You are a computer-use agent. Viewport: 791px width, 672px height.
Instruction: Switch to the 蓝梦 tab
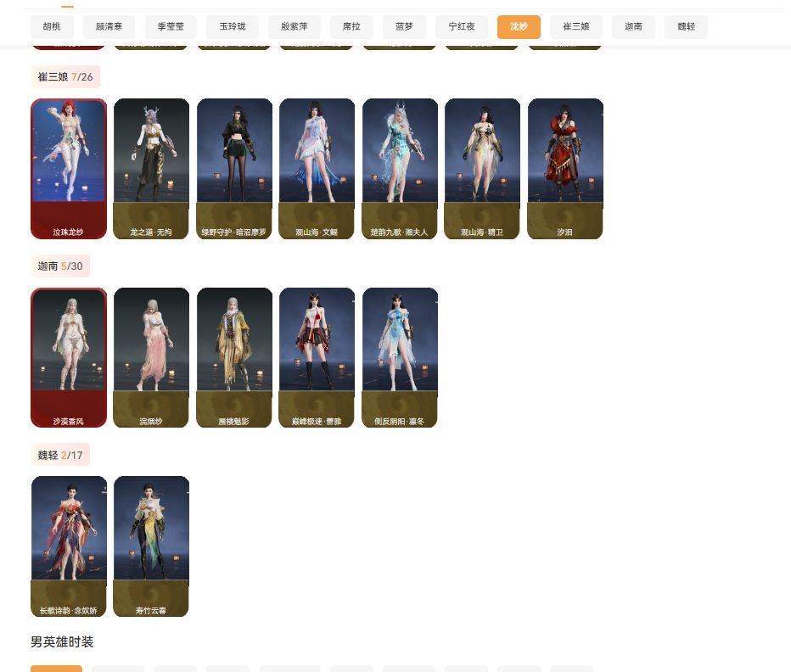pyautogui.click(x=404, y=26)
